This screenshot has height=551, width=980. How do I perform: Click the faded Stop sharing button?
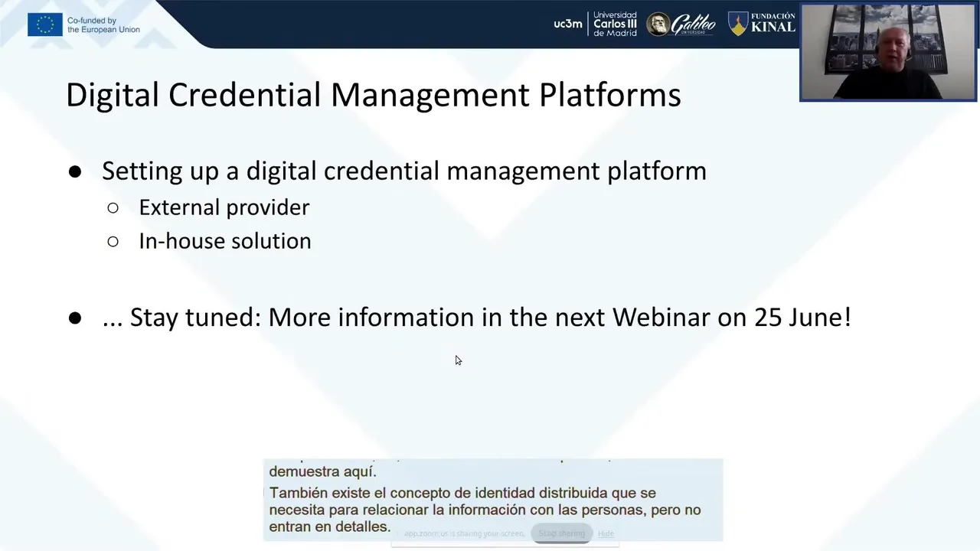point(561,533)
